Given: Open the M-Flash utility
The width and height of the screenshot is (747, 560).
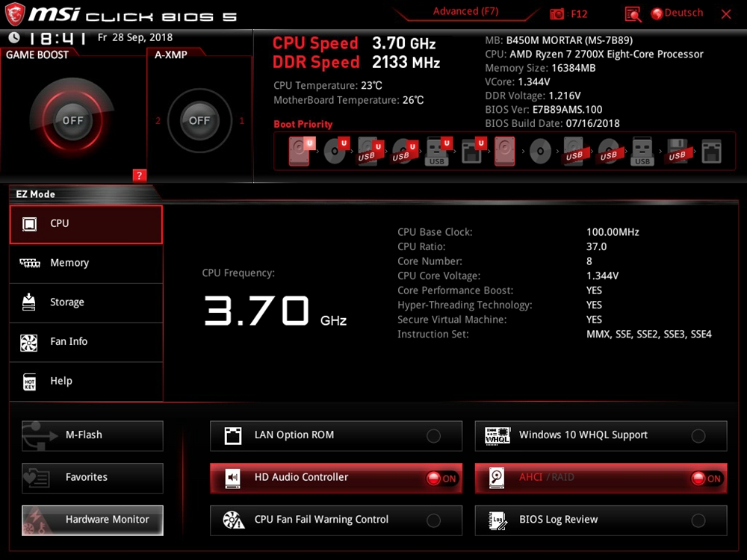Looking at the screenshot, I should coord(93,436).
